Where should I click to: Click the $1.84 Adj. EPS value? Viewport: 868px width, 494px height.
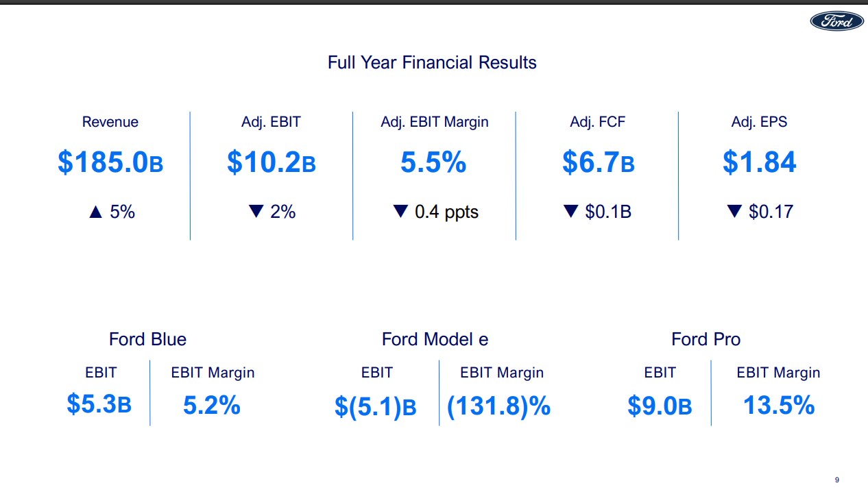click(760, 162)
